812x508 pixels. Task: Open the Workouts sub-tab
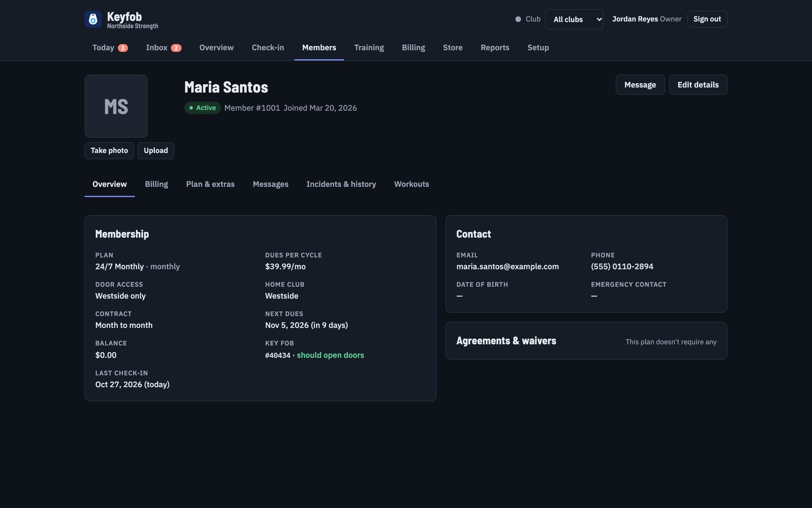pyautogui.click(x=411, y=184)
